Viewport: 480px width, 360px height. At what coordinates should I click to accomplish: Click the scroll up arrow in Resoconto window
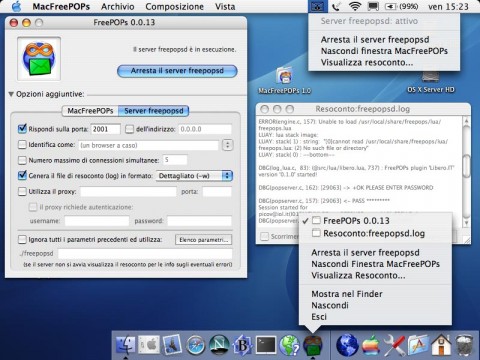466,121
